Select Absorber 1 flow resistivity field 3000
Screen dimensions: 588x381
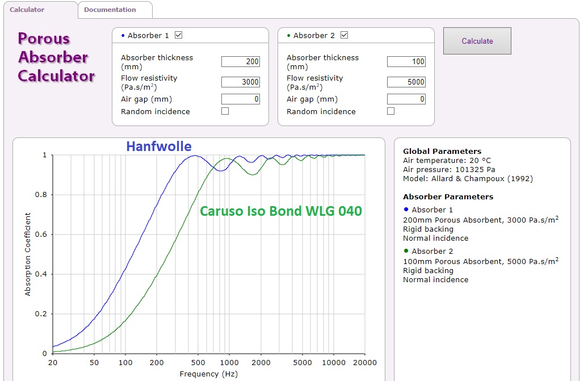241,82
